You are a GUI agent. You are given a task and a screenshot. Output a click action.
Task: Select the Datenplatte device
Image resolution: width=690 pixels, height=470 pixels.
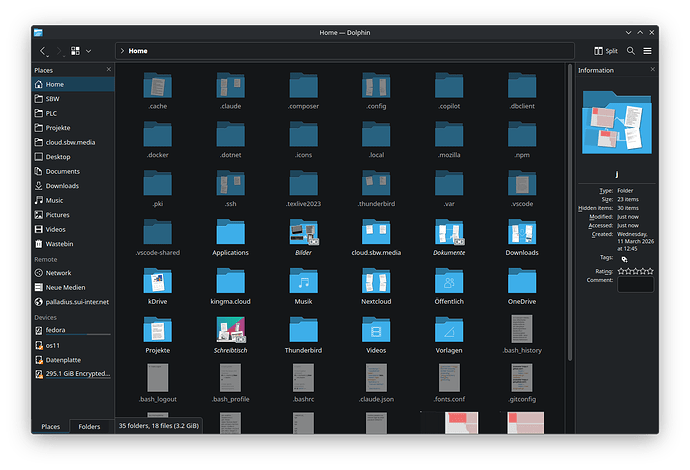click(x=73, y=360)
